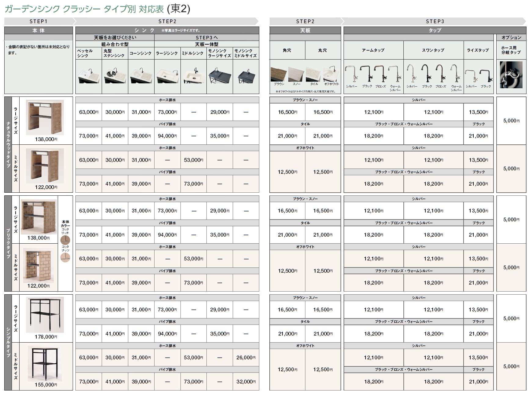Open the 155,000円 simple type middle body image
Screen dimensions: 532x396
point(45,363)
